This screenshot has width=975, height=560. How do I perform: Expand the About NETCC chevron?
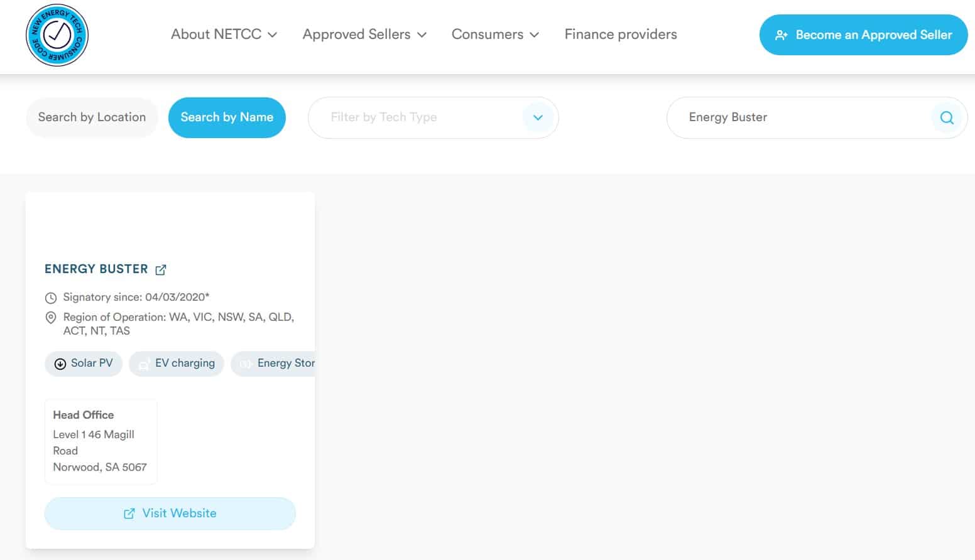272,35
